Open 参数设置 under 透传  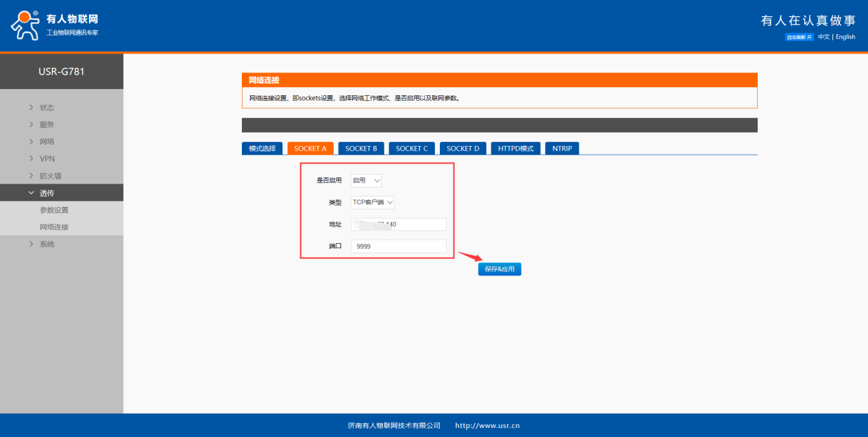click(54, 210)
